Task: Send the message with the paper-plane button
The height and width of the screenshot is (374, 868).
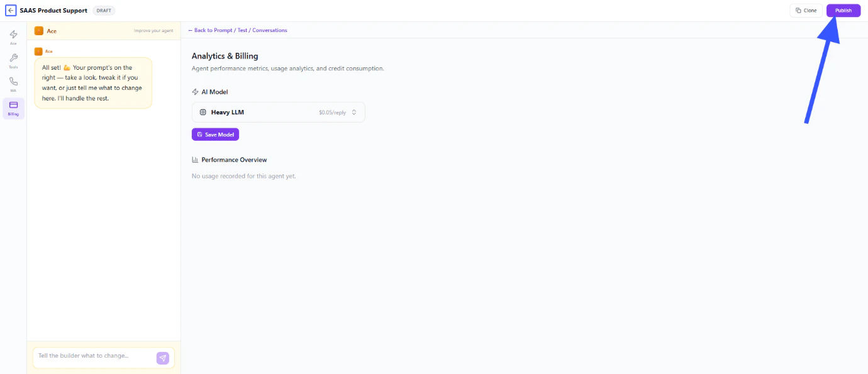Action: click(163, 358)
